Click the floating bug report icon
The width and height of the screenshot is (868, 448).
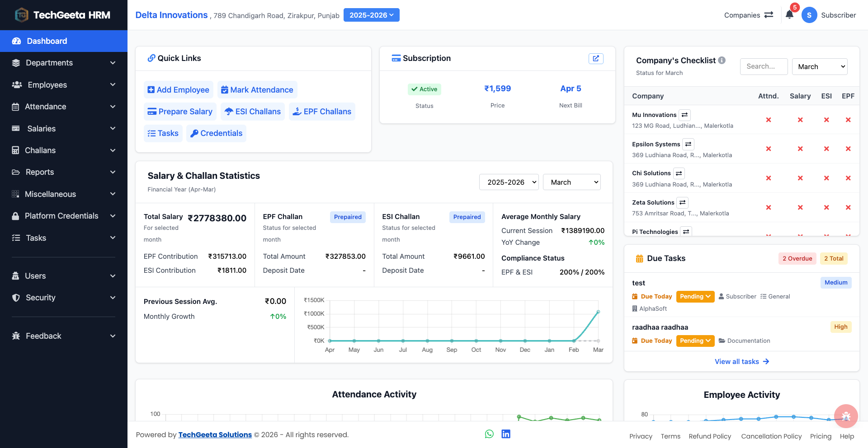(846, 416)
